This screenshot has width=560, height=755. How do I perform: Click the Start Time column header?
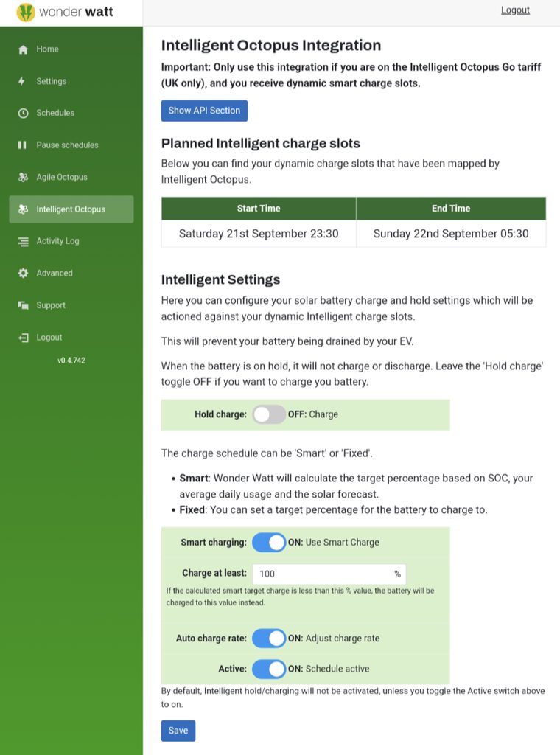(x=258, y=209)
